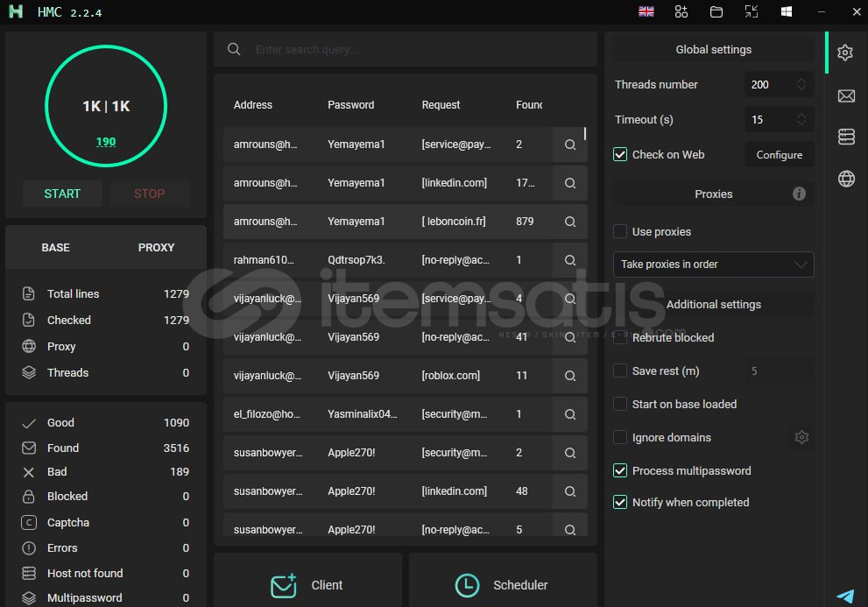Click the START button
868x607 pixels.
coord(62,194)
